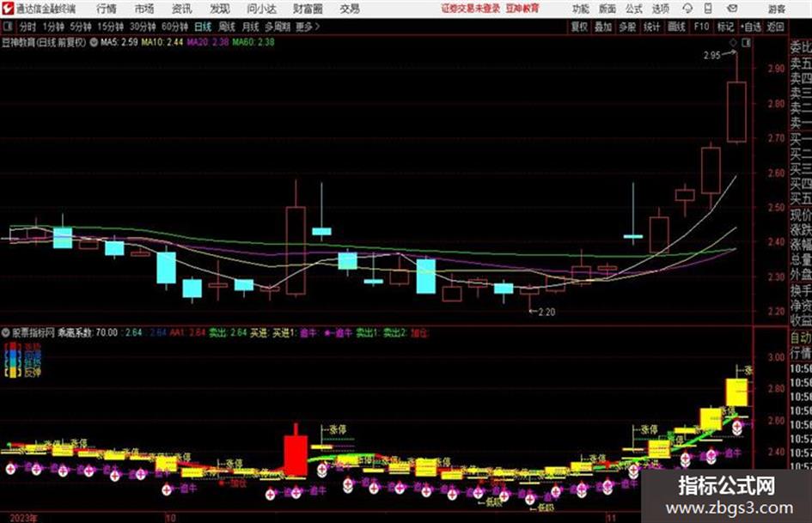This screenshot has height=523, width=812.
Task: Open the 交易 menu
Action: pyautogui.click(x=350, y=9)
